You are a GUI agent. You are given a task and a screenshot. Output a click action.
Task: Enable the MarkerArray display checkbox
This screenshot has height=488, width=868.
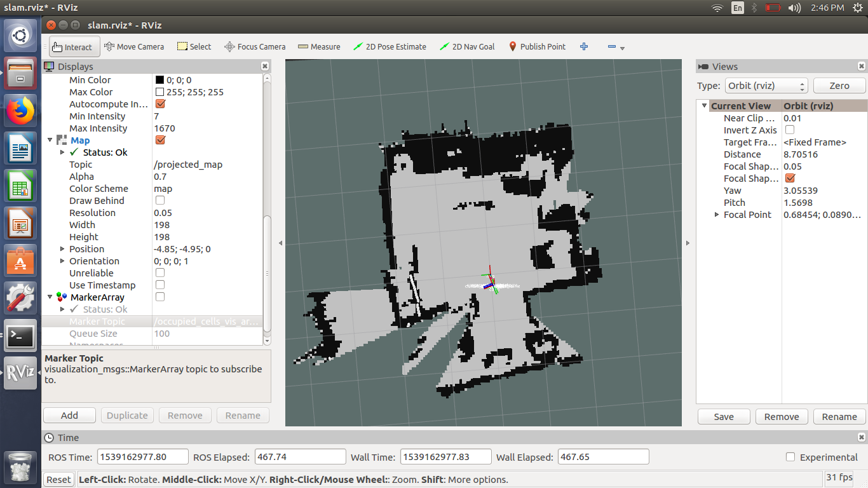[160, 297]
